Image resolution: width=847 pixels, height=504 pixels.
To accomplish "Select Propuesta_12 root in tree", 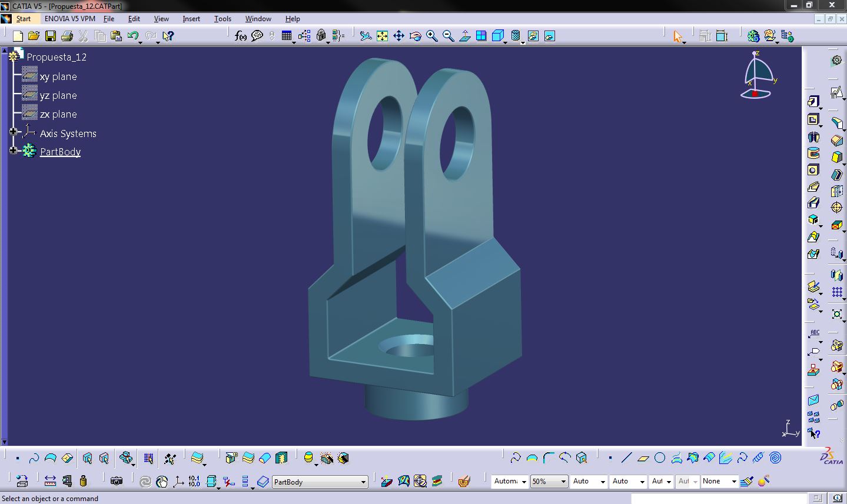I will 57,57.
